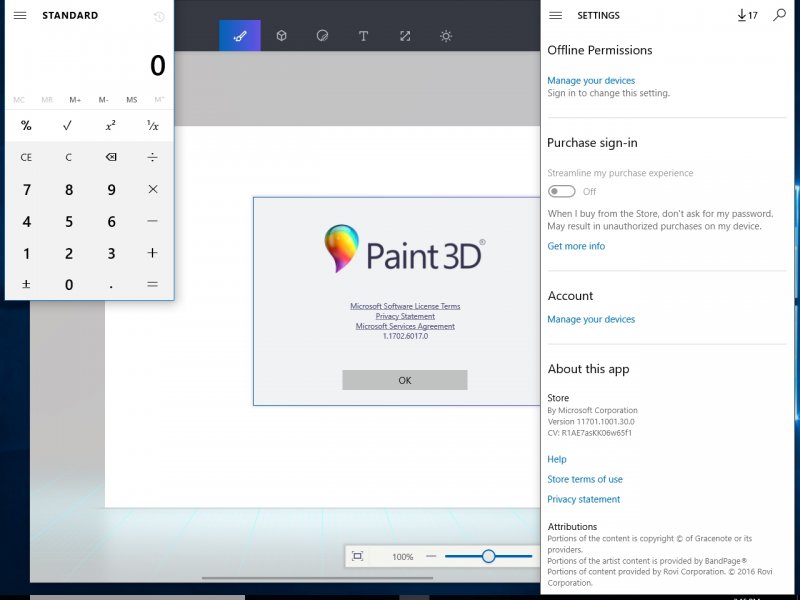
Task: Open Stickers tab in Paint 3D
Action: 322,36
